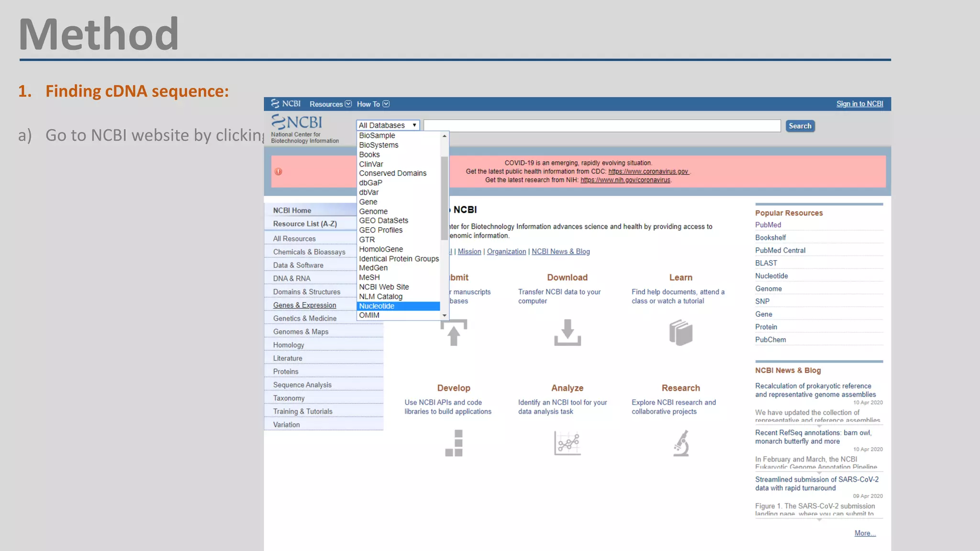Click Sign in to NCBI link
This screenshot has width=980, height=551.
pos(859,104)
